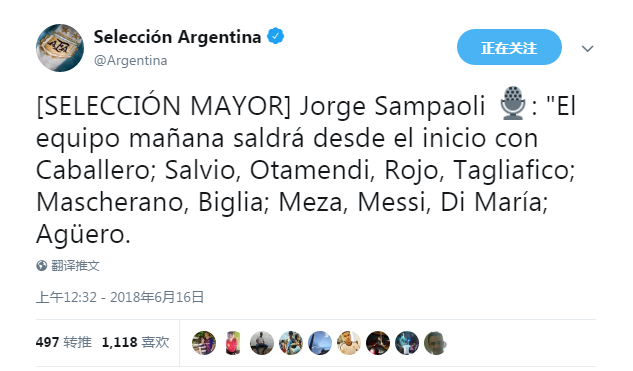
Task: View the 1,118 喜欢 likes list
Action: (136, 342)
